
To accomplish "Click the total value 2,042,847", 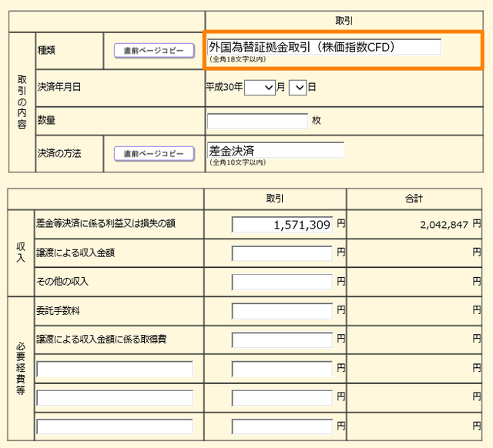I will [444, 225].
